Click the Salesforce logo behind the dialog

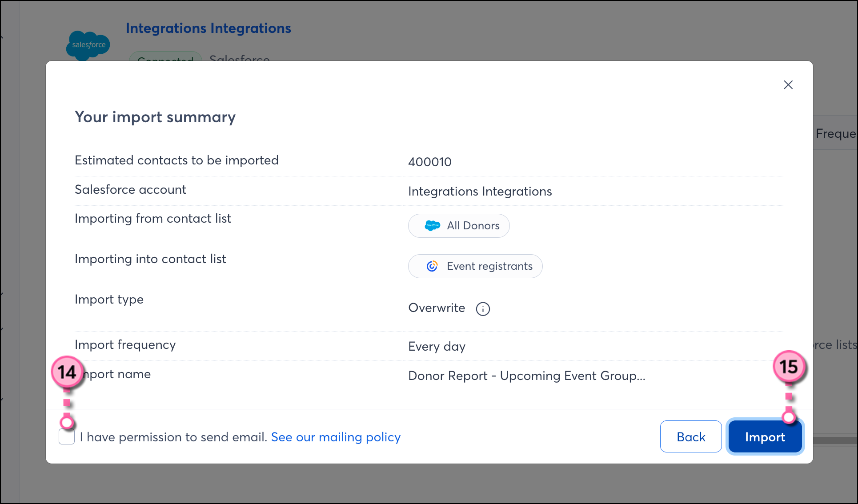pyautogui.click(x=88, y=45)
